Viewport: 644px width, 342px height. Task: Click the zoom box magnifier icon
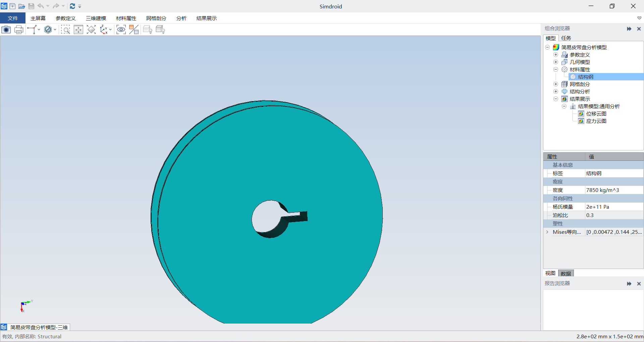66,30
